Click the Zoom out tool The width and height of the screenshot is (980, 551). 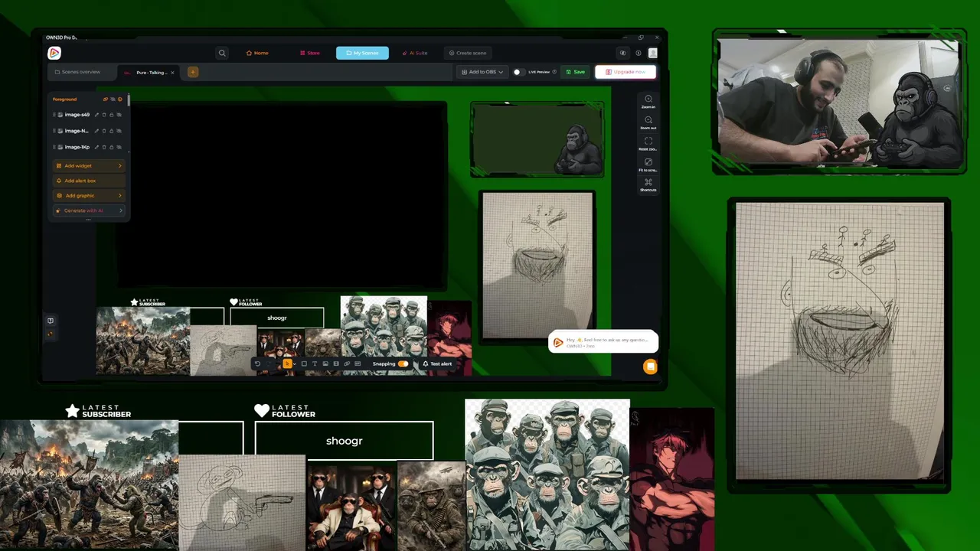[648, 122]
